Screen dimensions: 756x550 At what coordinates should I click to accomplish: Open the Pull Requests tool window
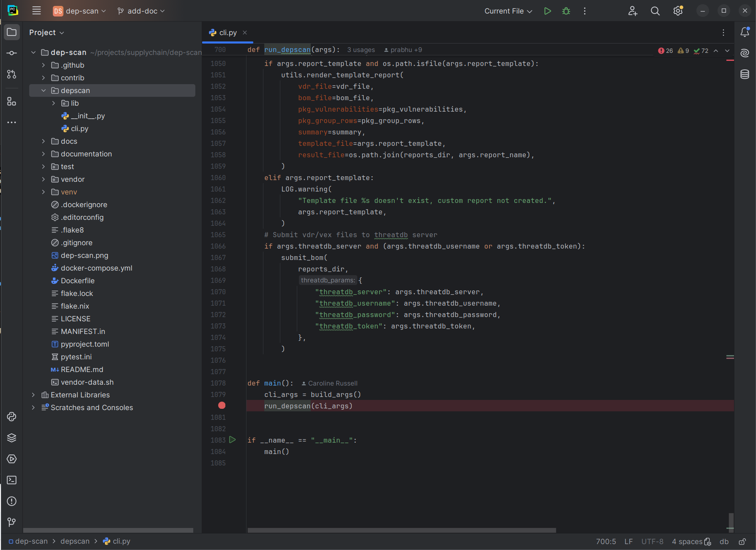pos(12,74)
